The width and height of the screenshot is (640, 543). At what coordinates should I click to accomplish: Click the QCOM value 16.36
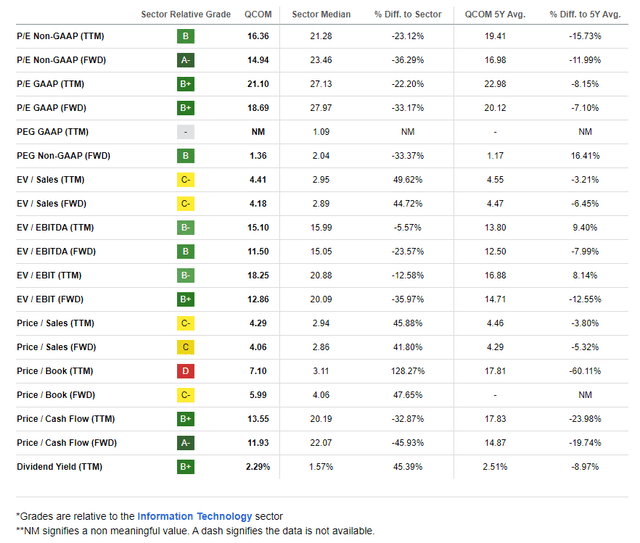(258, 36)
